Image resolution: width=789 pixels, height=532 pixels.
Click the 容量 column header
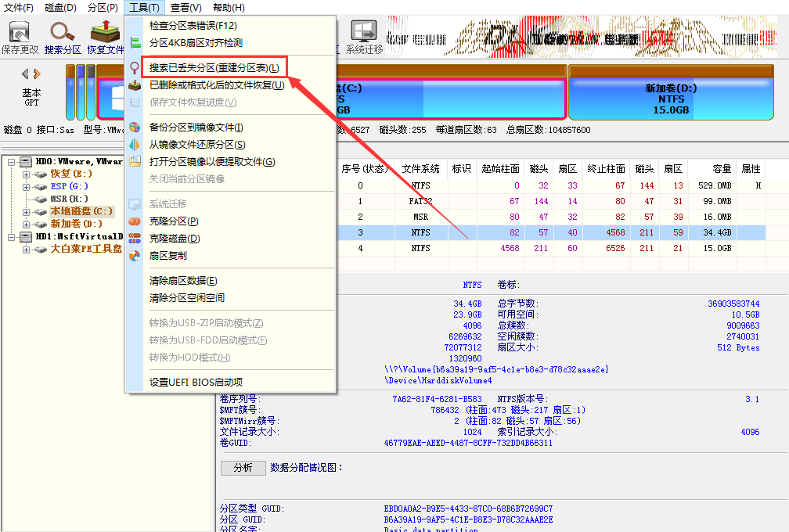click(712, 169)
